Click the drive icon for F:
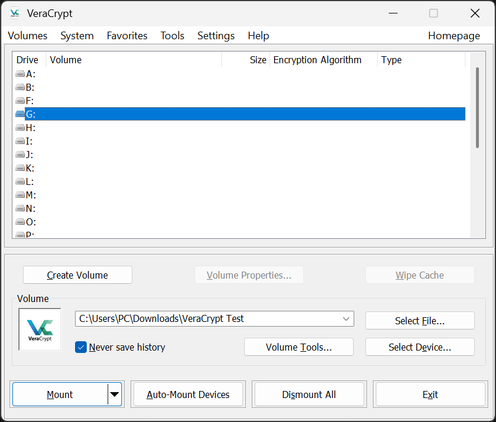The image size is (496, 422). 20,100
